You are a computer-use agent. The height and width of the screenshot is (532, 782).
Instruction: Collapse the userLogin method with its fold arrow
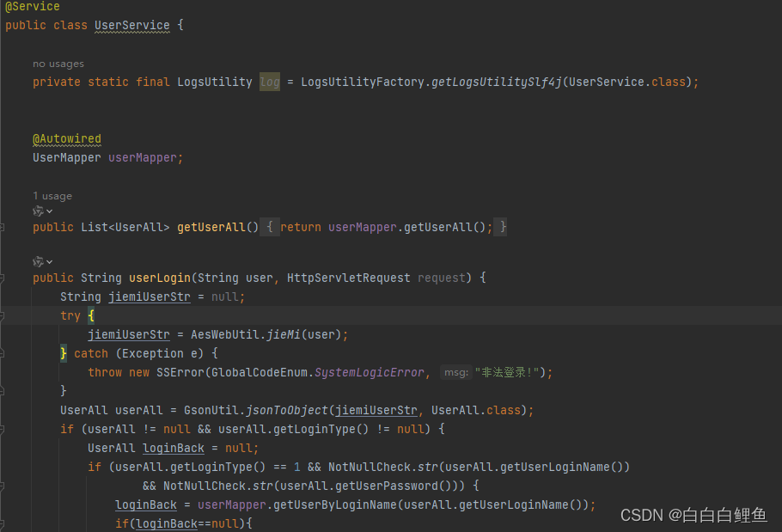coord(3,278)
